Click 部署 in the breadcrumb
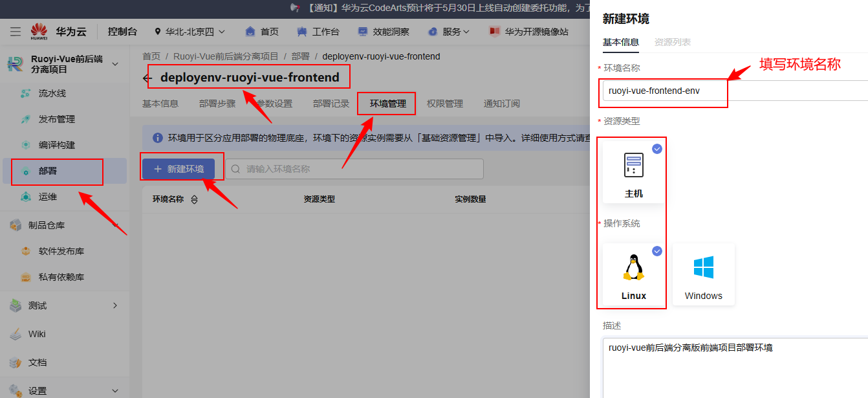This screenshot has width=868, height=398. tap(300, 57)
